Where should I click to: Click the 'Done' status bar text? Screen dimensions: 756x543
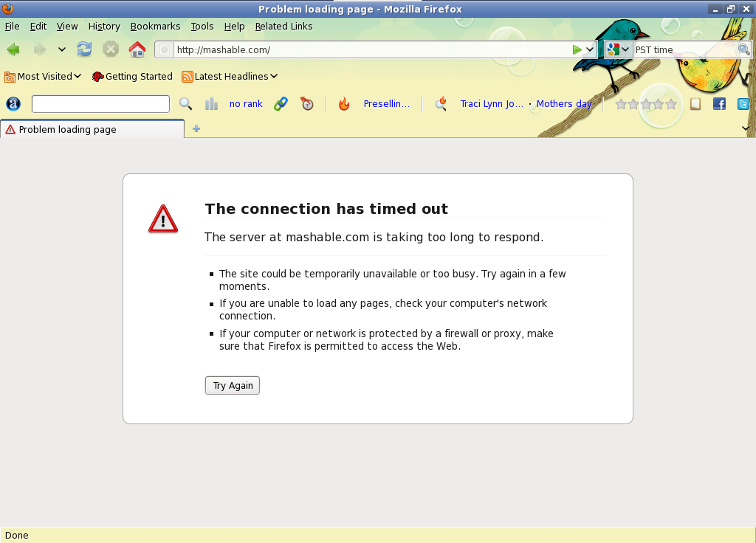click(x=16, y=536)
